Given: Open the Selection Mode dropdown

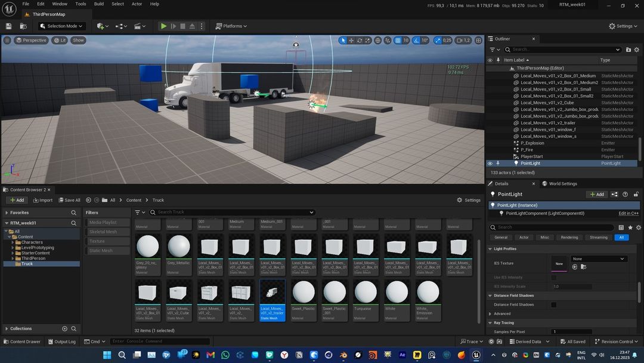Looking at the screenshot, I should [x=62, y=26].
